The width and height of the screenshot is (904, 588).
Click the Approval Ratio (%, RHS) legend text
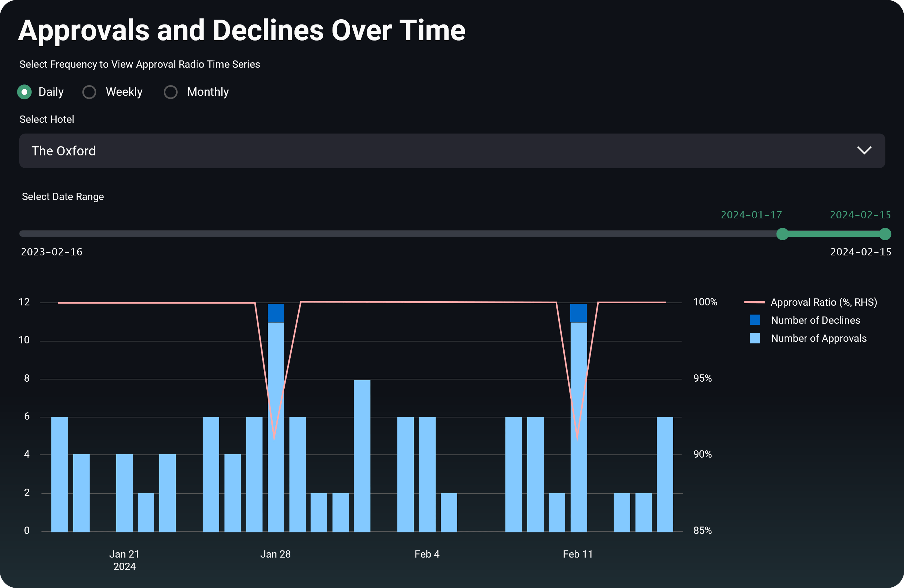823,302
